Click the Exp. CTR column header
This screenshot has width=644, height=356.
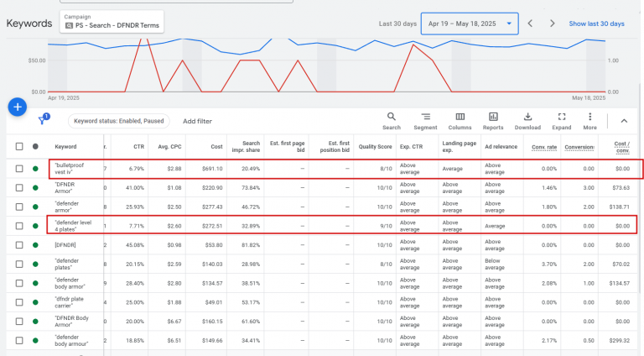411,147
